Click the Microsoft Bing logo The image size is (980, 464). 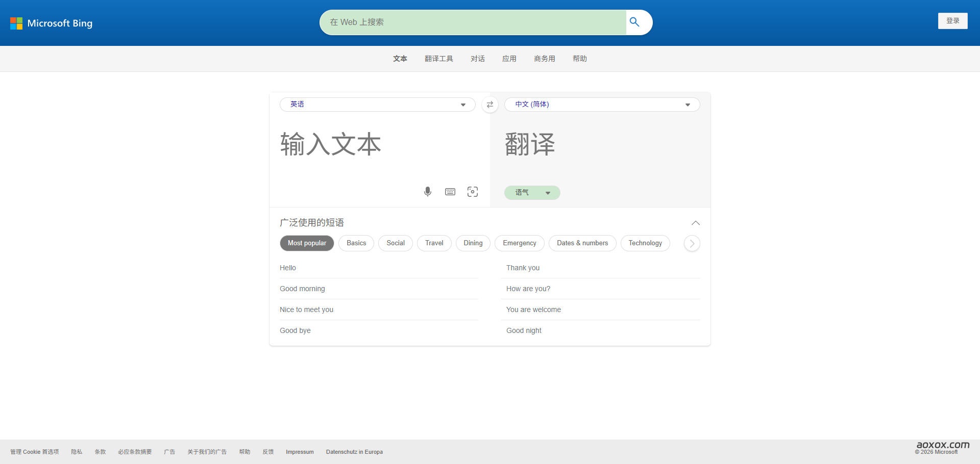click(51, 23)
